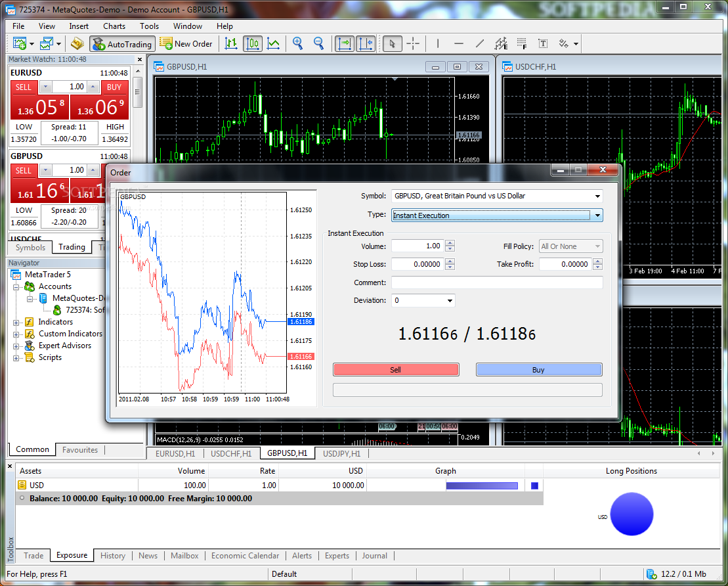This screenshot has height=586, width=728.
Task: Decrease EURUSD volume with down arrow
Action: tap(45, 87)
